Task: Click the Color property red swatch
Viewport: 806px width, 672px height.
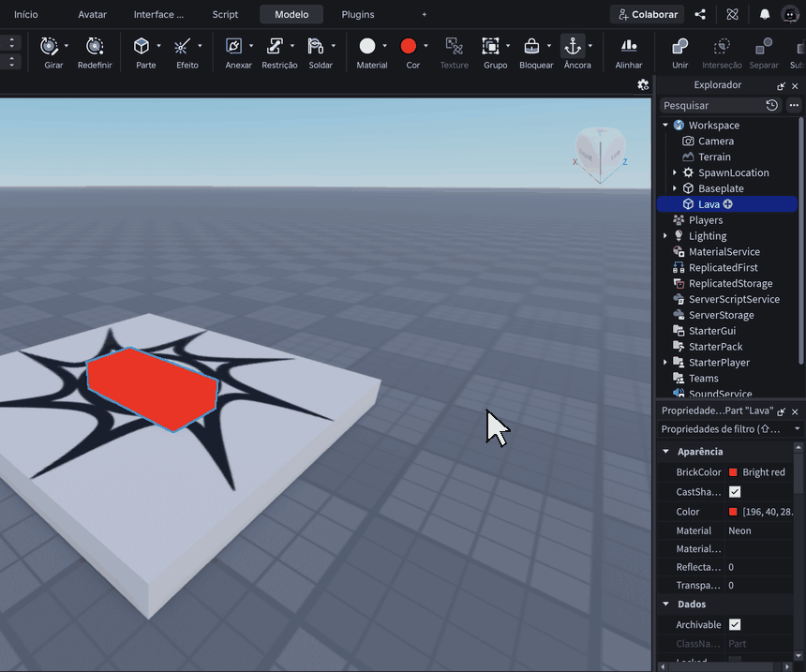Action: click(733, 512)
